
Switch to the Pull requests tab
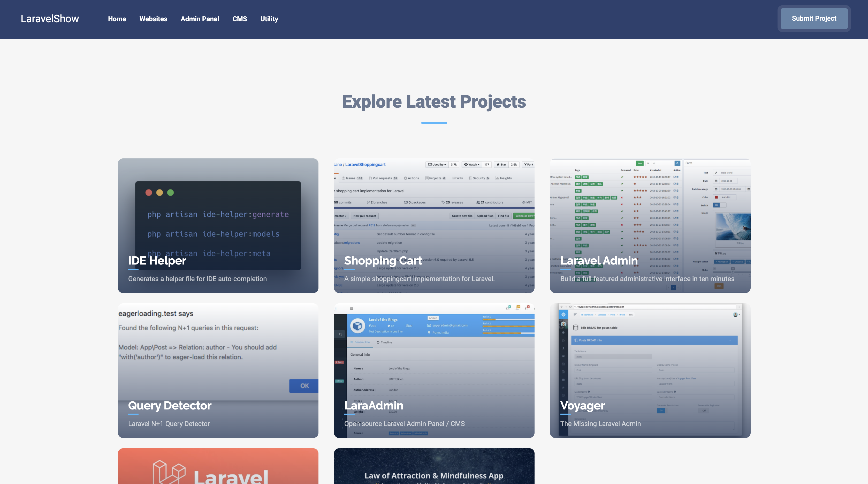click(383, 178)
